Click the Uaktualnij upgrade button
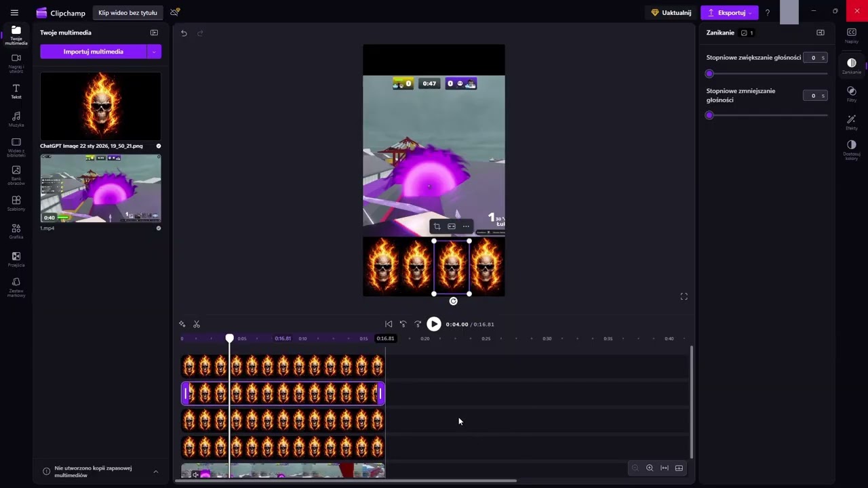 (x=671, y=12)
